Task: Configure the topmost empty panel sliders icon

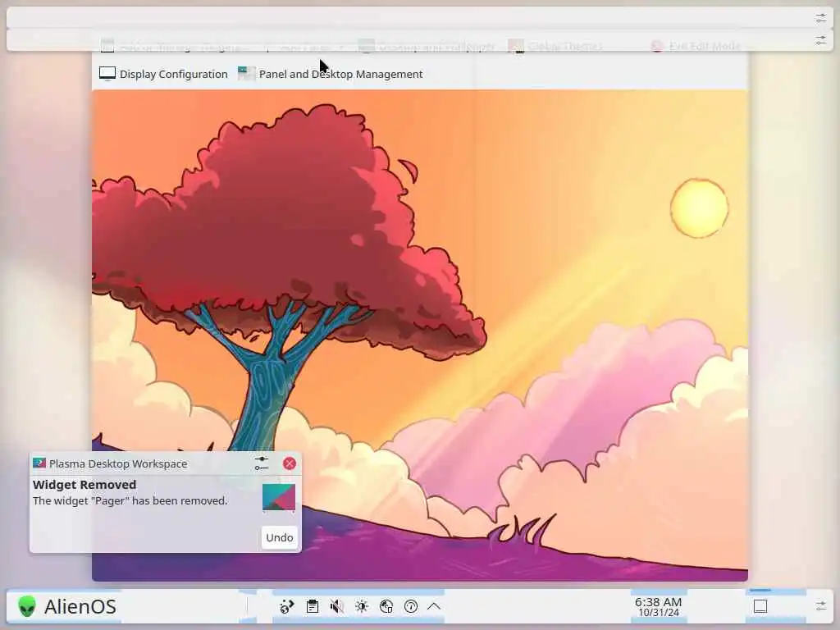Action: coord(820,18)
